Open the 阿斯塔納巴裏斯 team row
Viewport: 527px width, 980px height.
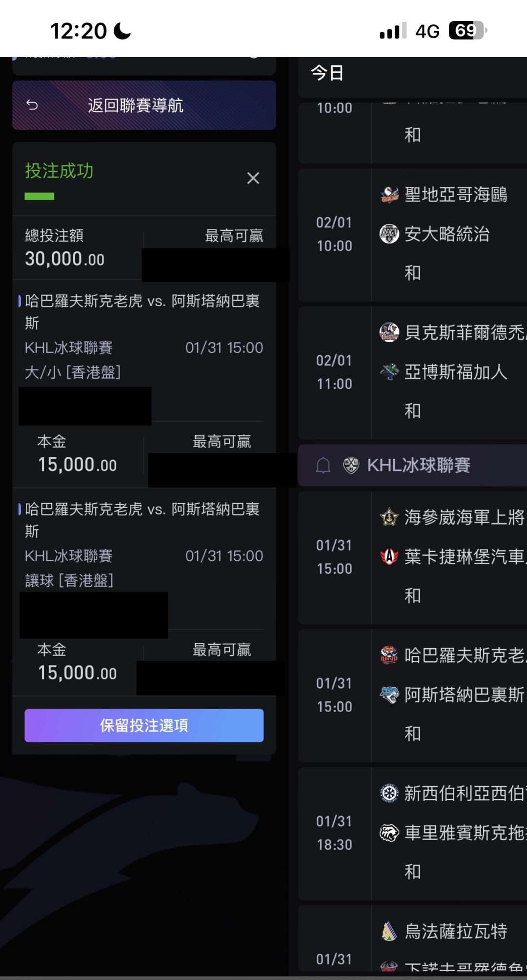point(464,694)
